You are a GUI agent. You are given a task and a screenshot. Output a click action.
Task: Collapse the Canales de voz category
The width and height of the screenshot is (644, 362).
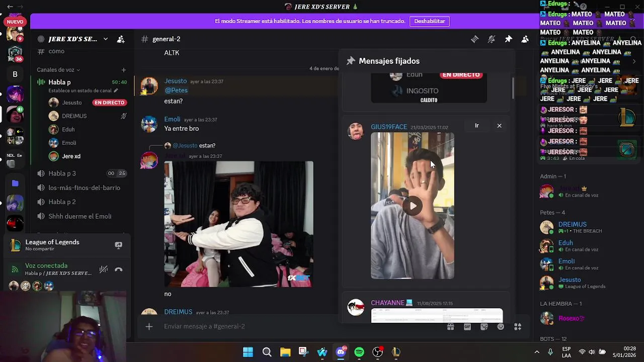[x=58, y=70]
